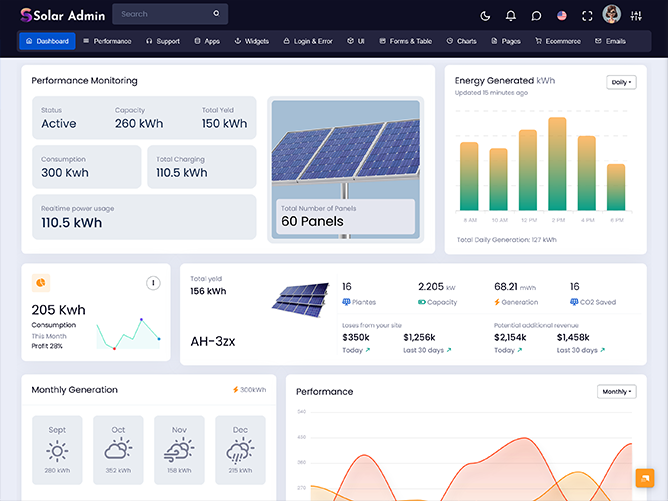The width and height of the screenshot is (668, 501).
Task: Click the search magnifier icon
Action: [x=216, y=14]
